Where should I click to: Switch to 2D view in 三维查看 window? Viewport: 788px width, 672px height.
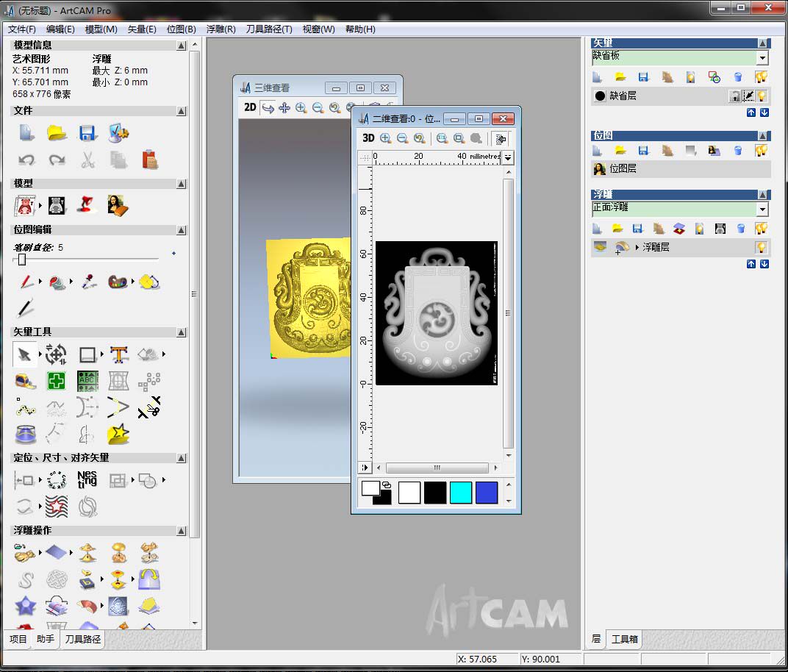coord(250,107)
